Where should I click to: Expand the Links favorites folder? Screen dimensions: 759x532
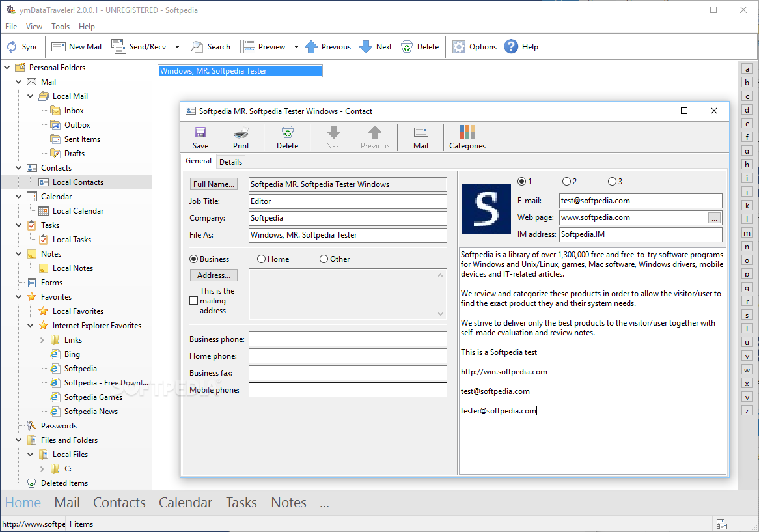[42, 340]
